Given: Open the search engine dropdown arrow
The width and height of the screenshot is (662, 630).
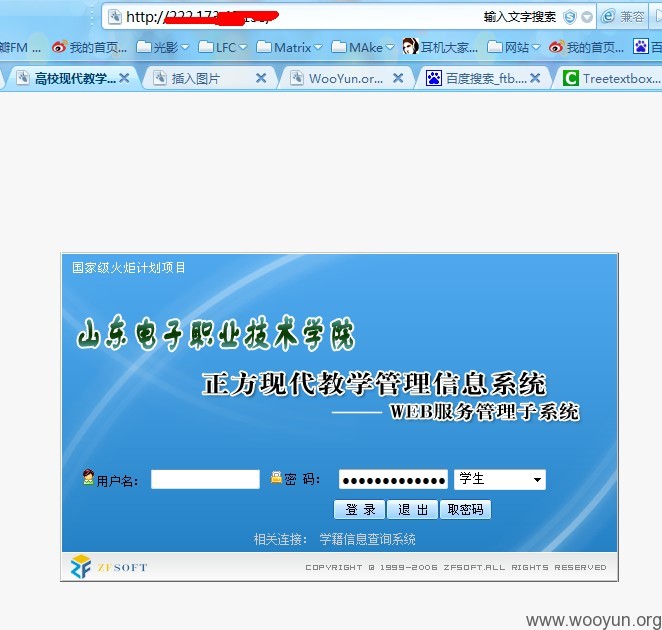Looking at the screenshot, I should (587, 17).
